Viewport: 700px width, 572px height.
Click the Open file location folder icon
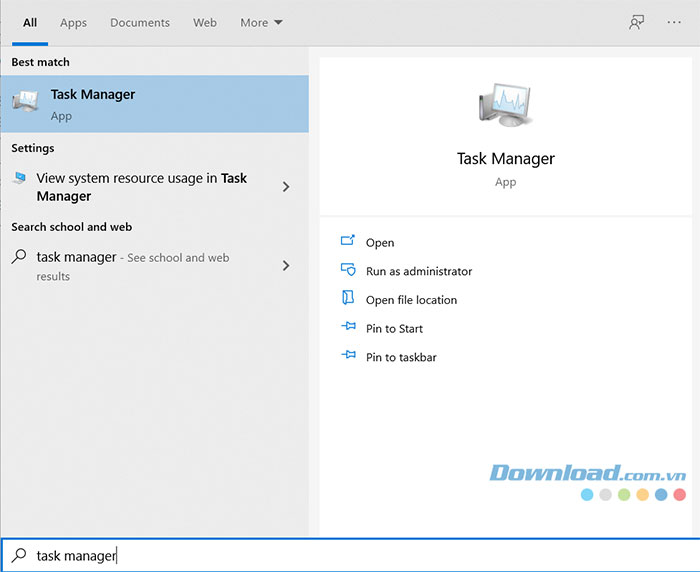coord(348,299)
